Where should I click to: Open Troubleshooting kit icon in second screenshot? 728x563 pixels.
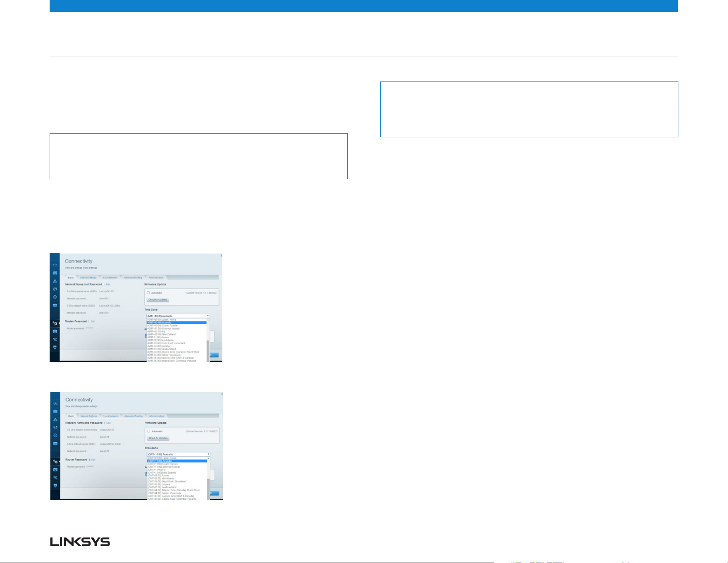[55, 470]
